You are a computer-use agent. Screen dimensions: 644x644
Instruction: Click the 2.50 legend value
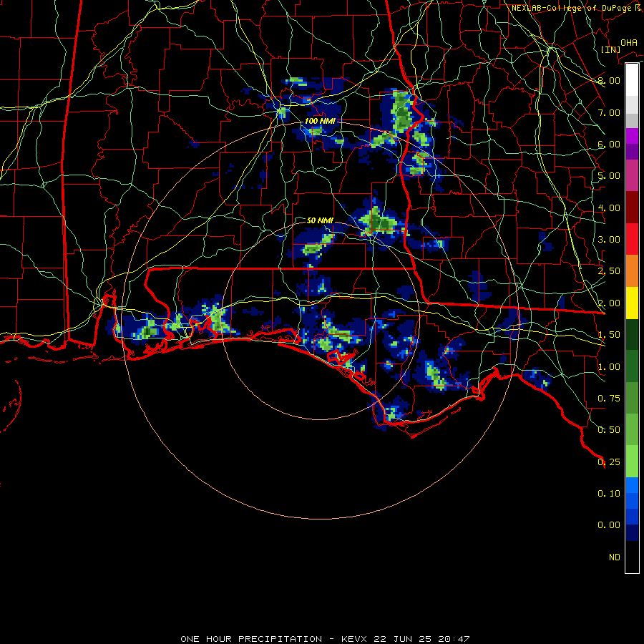pyautogui.click(x=609, y=271)
